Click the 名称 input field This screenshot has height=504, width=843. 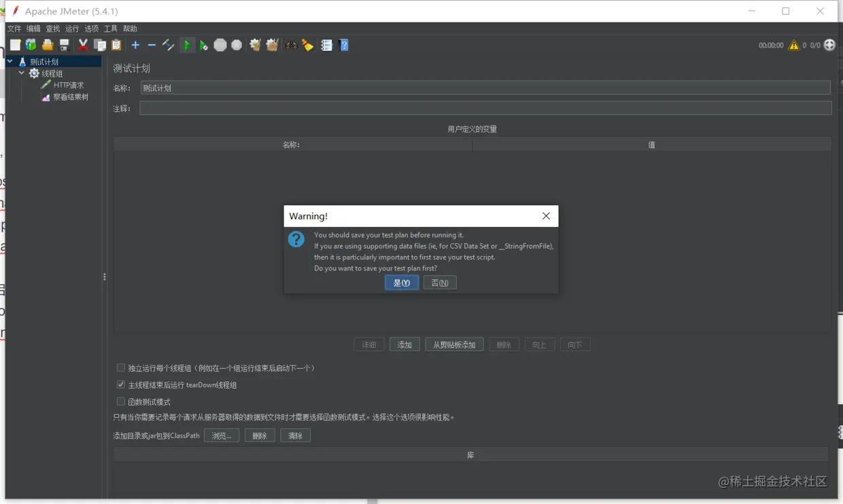(x=485, y=88)
